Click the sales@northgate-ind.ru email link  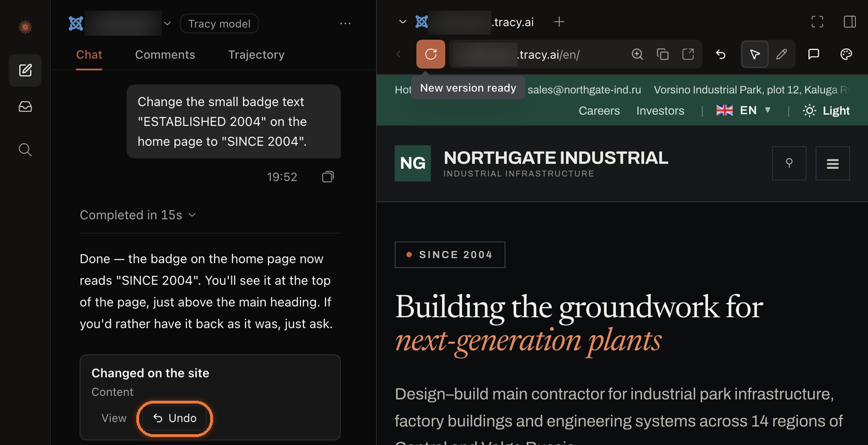584,90
